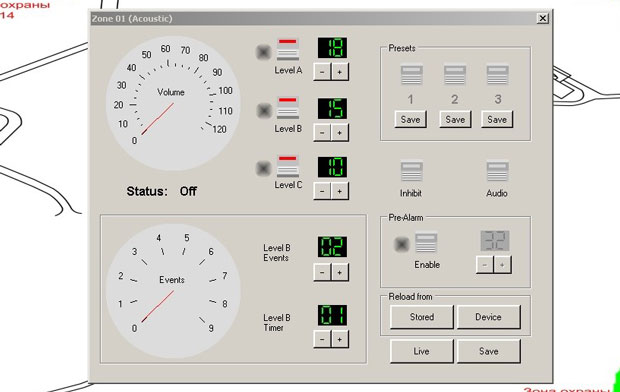Viewport: 620px width, 392px height.
Task: Decrease Level B Timer value
Action: (322, 339)
